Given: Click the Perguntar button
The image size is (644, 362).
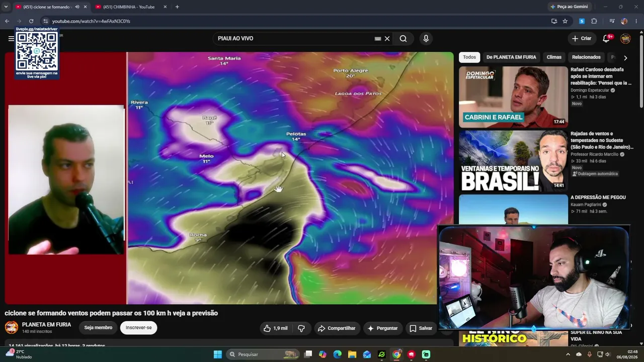Looking at the screenshot, I should 382,328.
